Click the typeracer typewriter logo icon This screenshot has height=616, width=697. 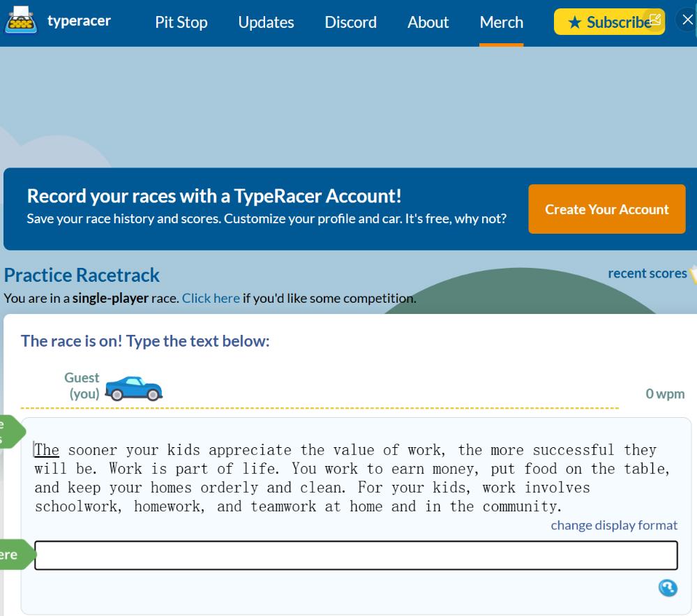click(21, 21)
